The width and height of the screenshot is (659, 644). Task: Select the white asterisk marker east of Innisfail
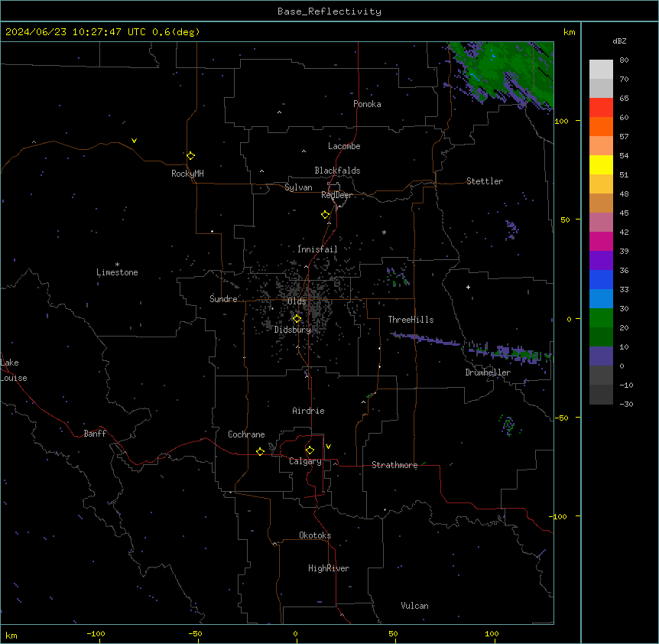coord(384,232)
